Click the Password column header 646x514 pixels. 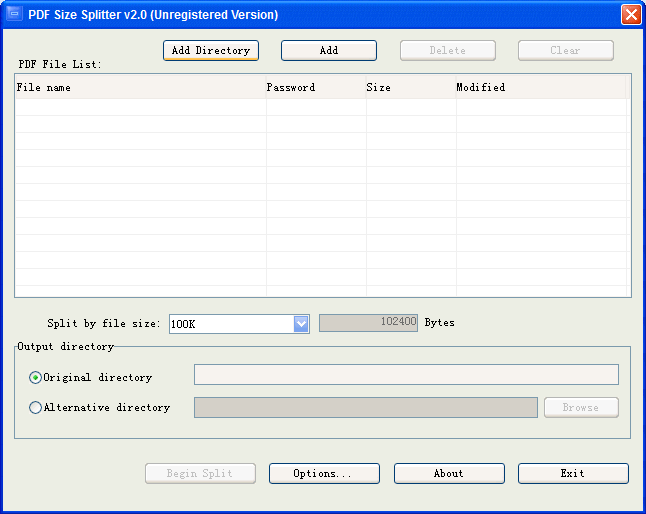[x=315, y=87]
